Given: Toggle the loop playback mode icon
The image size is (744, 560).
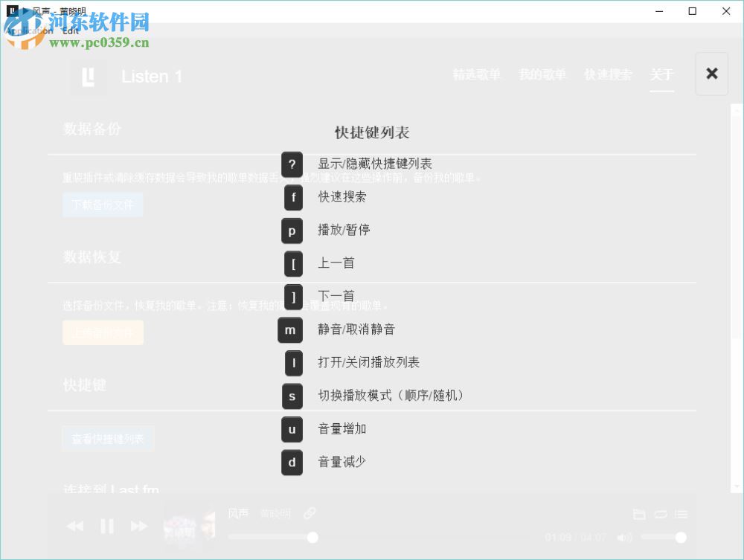Looking at the screenshot, I should tap(661, 514).
